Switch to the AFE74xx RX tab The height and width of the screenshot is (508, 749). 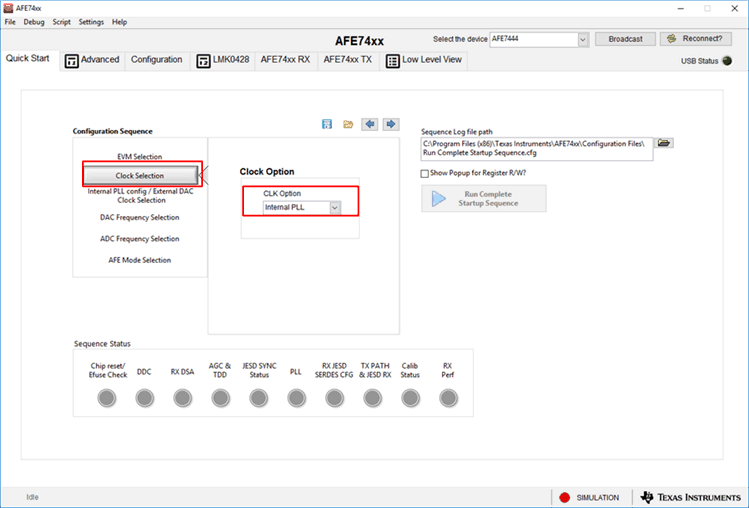(x=285, y=60)
